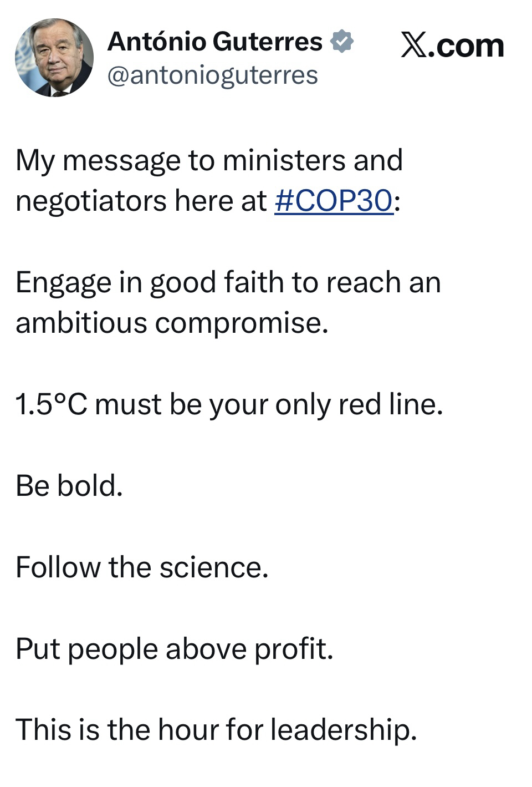Click the word "ministers"
This screenshot has height=787, width=532.
point(284,160)
